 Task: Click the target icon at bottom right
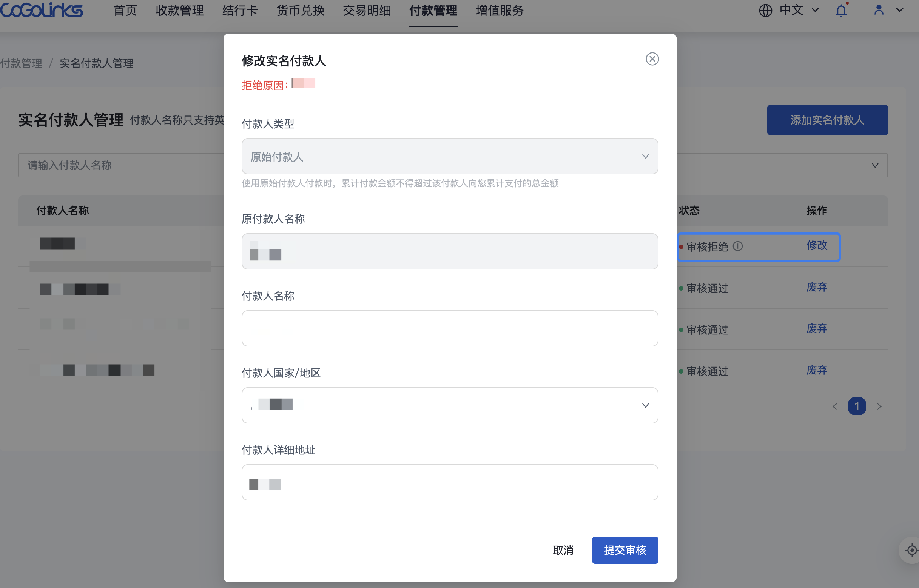(x=912, y=550)
